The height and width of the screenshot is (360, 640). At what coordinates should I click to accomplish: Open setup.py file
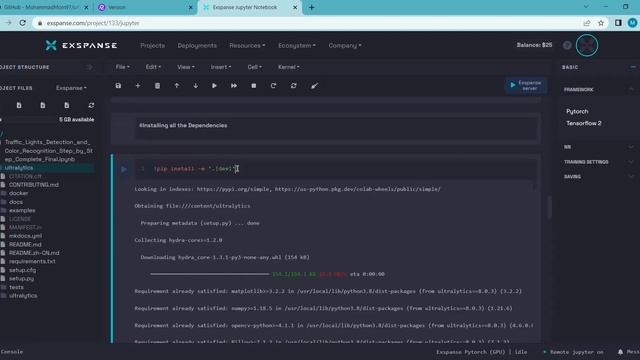[x=21, y=278]
